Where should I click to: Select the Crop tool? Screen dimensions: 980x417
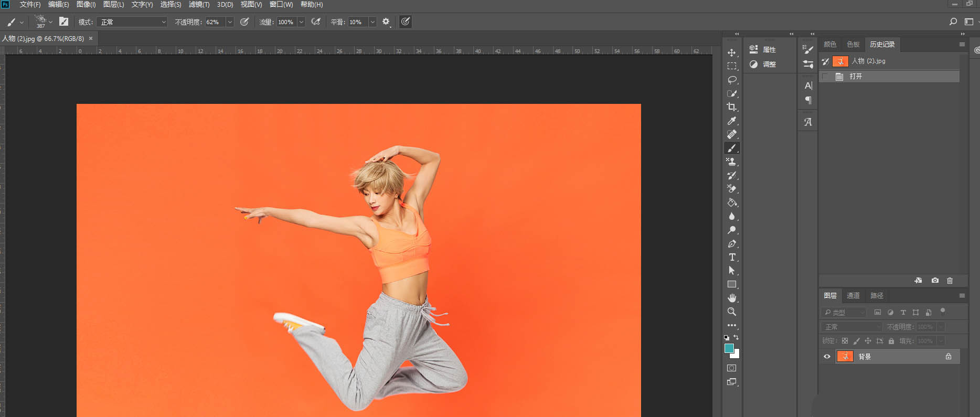tap(732, 107)
